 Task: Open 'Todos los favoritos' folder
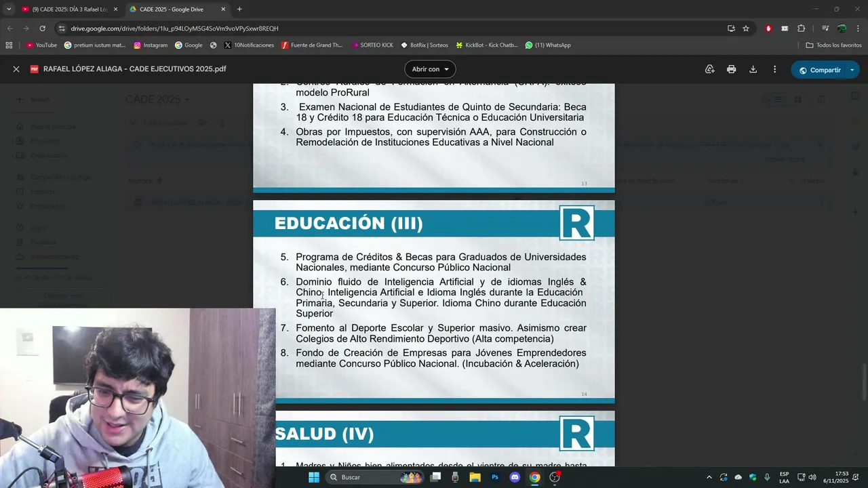tap(833, 45)
